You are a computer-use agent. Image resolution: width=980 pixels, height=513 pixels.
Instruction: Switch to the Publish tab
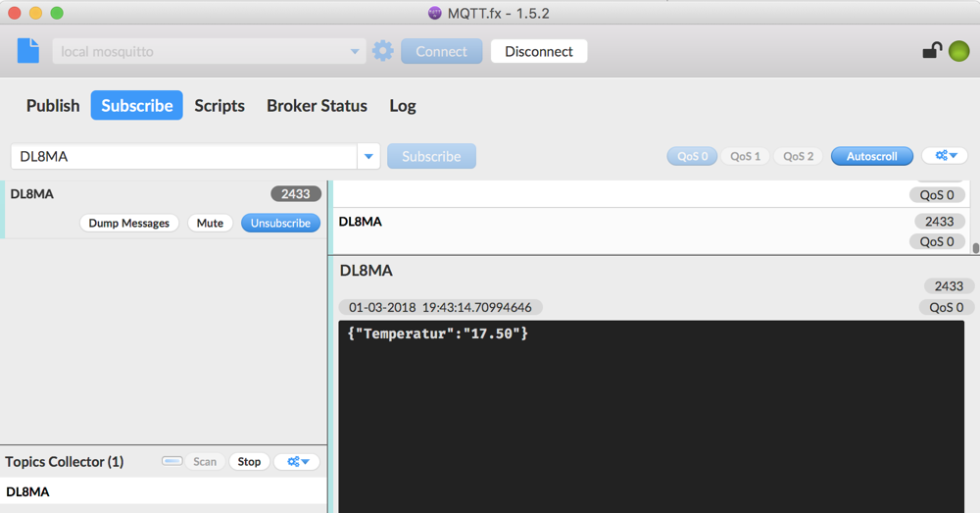(x=53, y=105)
